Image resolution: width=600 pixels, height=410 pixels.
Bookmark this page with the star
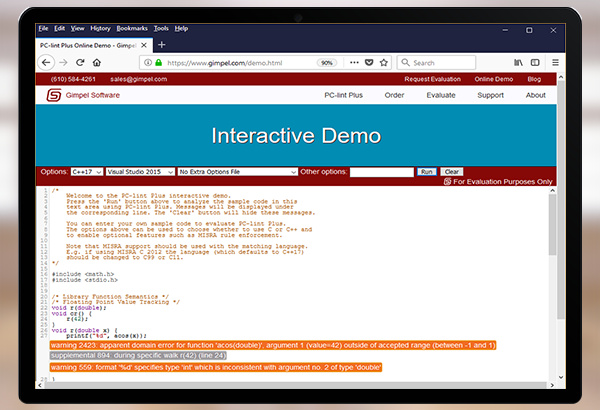(x=384, y=62)
